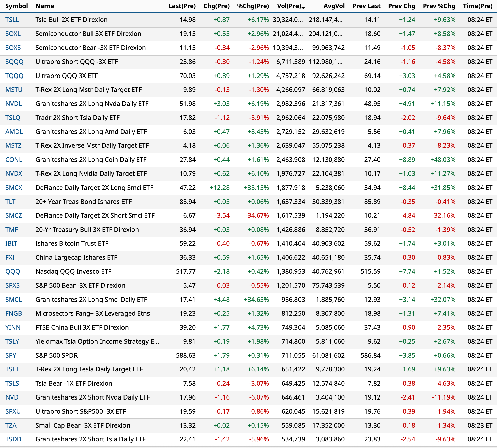Open the SOXL symbol link
Viewport: 497px width, 448px height.
point(13,34)
